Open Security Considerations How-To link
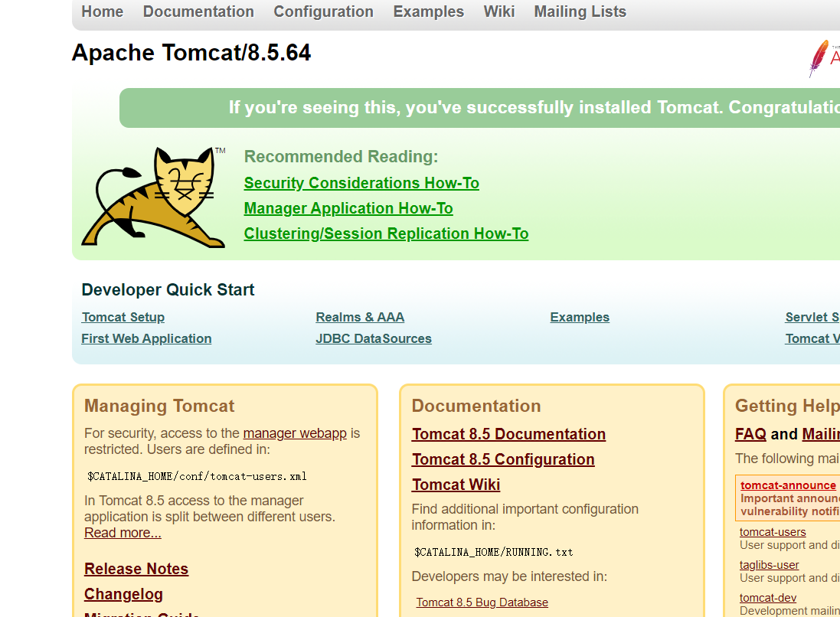 click(361, 183)
